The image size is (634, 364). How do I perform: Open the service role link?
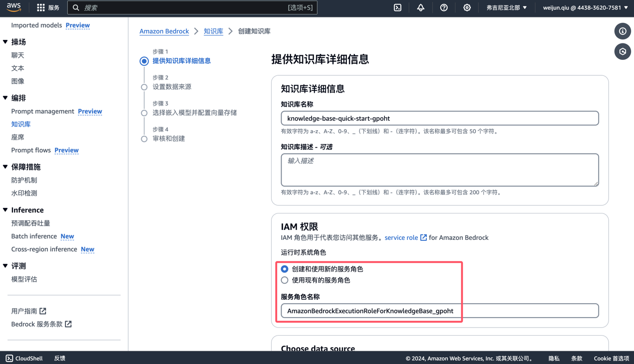(401, 237)
